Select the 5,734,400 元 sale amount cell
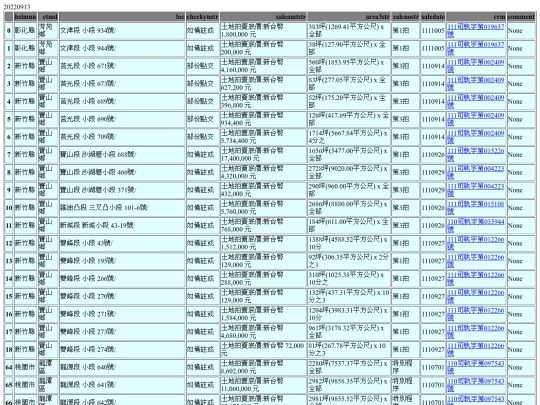This screenshot has width=540, height=405. [263, 137]
